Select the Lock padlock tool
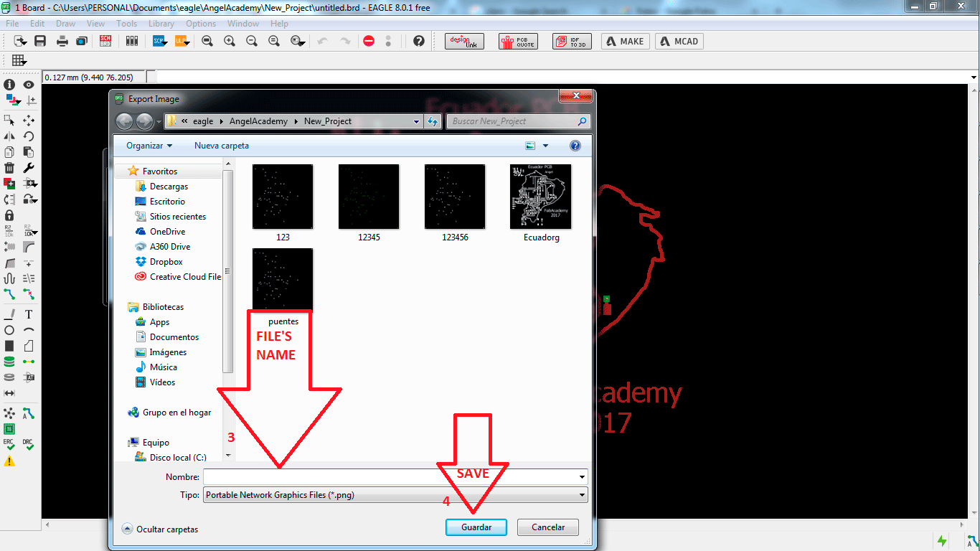 tap(9, 215)
